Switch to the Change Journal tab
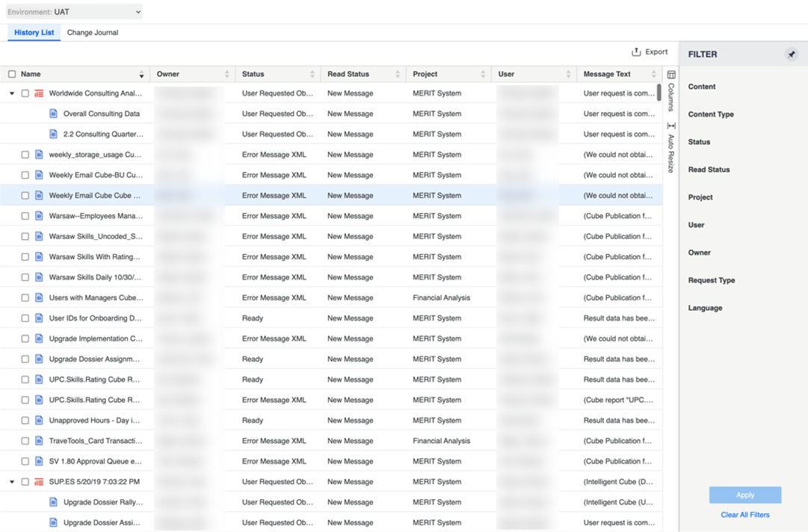Viewport: 808px width, 532px height. coord(93,33)
